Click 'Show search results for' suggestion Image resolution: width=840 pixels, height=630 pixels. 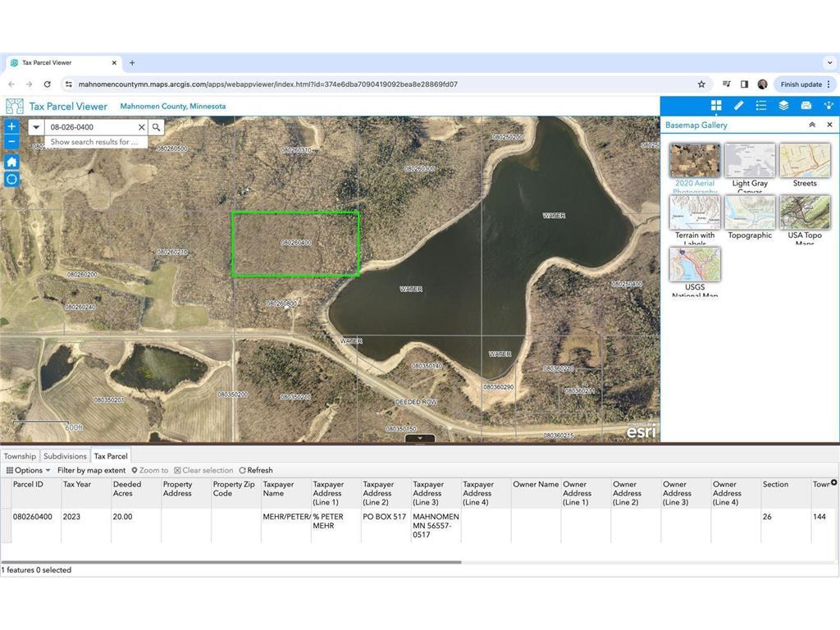point(94,142)
